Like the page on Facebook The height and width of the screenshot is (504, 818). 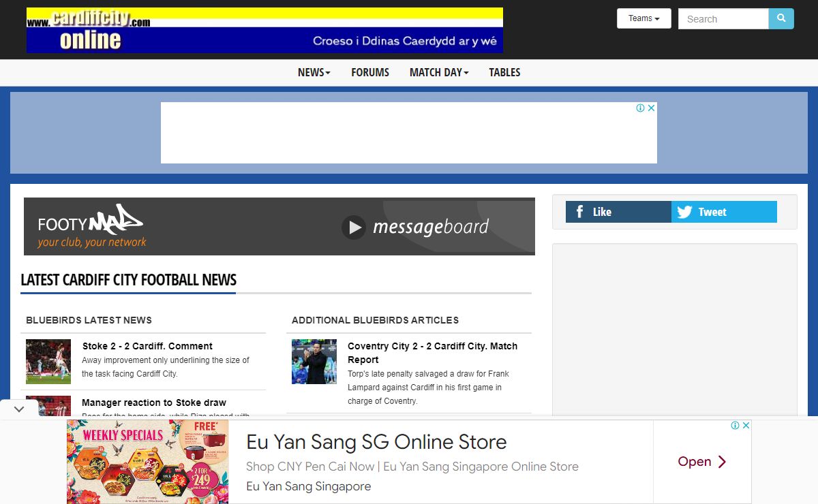coord(618,212)
